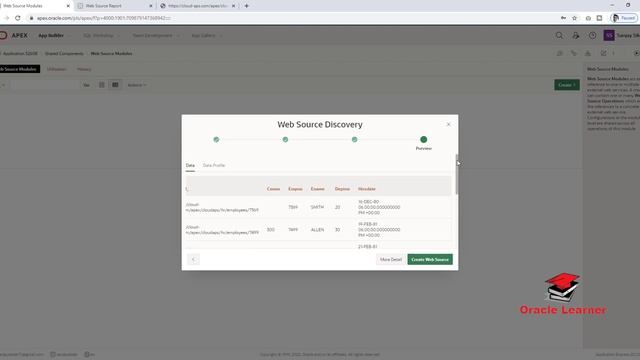Expand the Team Development dropdown arrow
The width and height of the screenshot is (640, 360).
tap(178, 36)
